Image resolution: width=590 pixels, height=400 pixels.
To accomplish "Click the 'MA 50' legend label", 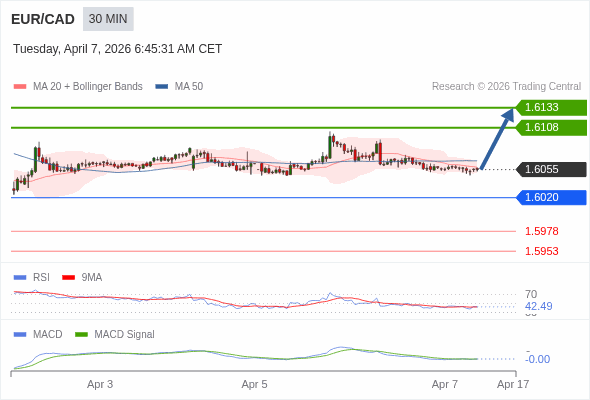I will click(x=189, y=87).
